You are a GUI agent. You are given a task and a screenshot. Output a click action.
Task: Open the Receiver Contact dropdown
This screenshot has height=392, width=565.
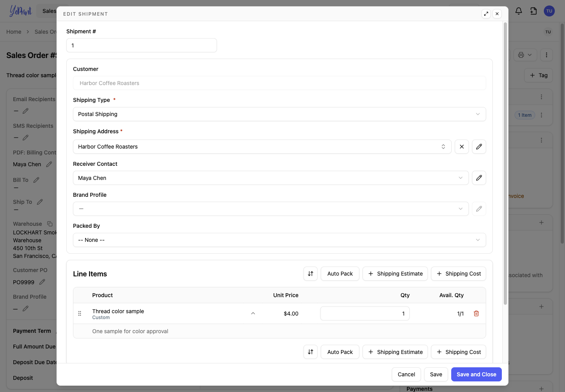[x=271, y=178]
